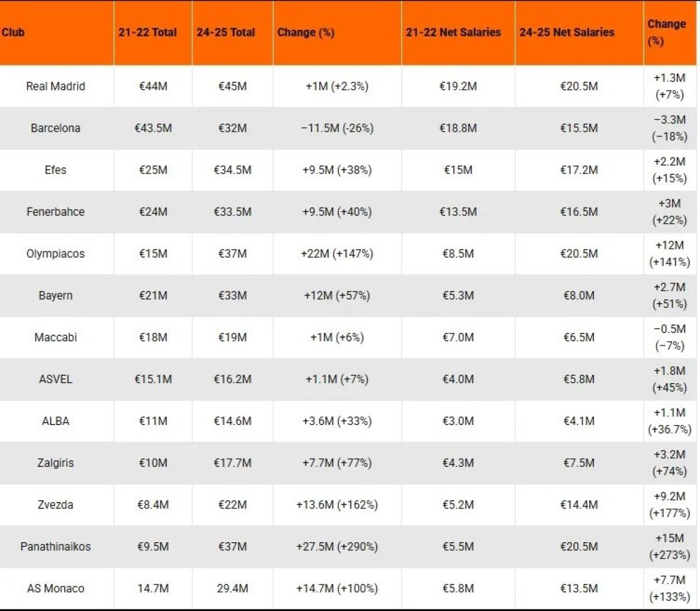Select Zvezda's +13.6M (+162%) change cell
700x611 pixels.
[337, 505]
